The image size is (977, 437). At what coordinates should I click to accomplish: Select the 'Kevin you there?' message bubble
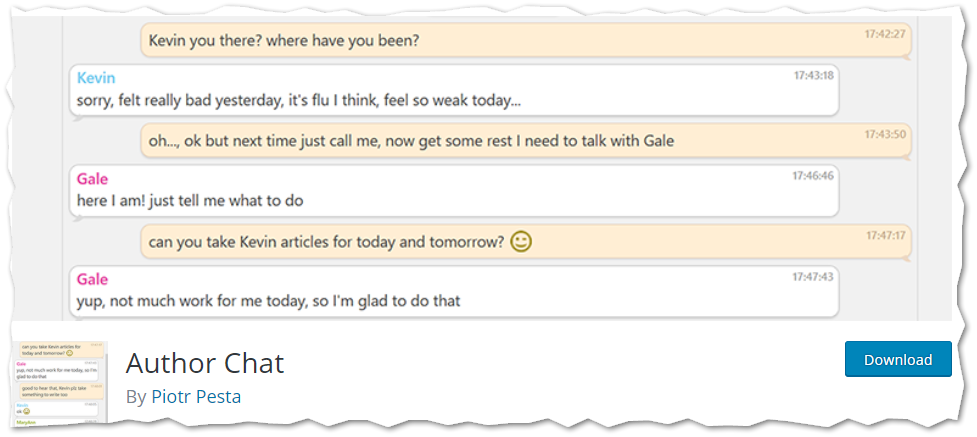pyautogui.click(x=526, y=41)
